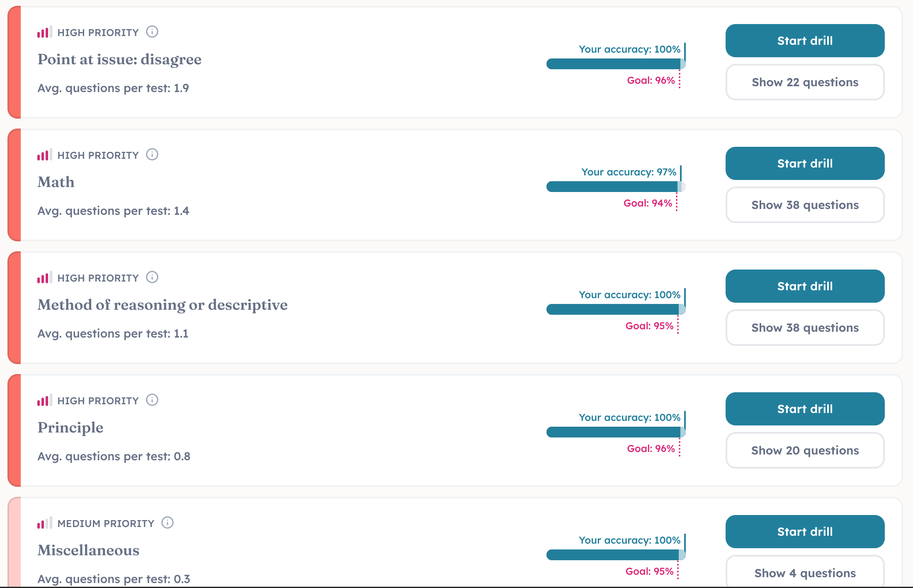Click info icon next to Math's High Priority

point(152,155)
